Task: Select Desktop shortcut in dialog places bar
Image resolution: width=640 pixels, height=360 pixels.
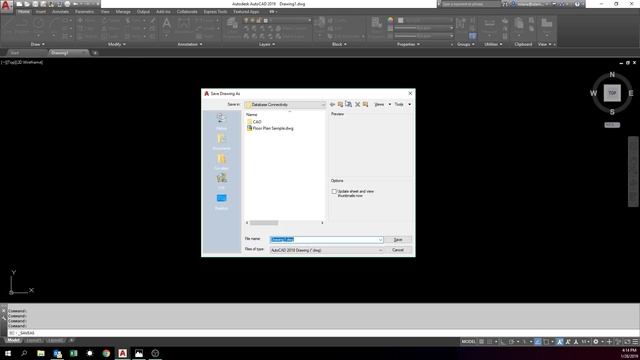Action: pos(221,201)
